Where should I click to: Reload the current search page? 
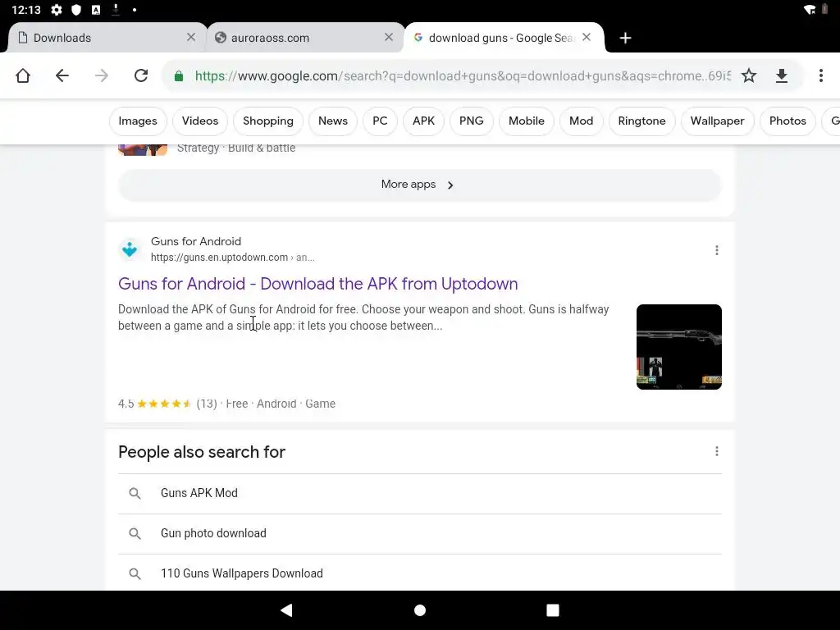141,75
